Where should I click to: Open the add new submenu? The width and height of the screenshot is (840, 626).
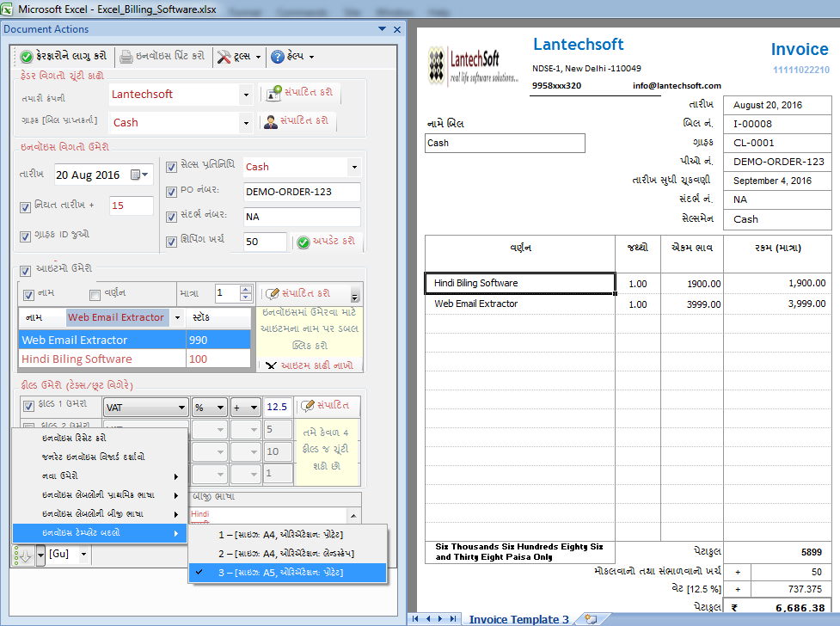pyautogui.click(x=100, y=476)
